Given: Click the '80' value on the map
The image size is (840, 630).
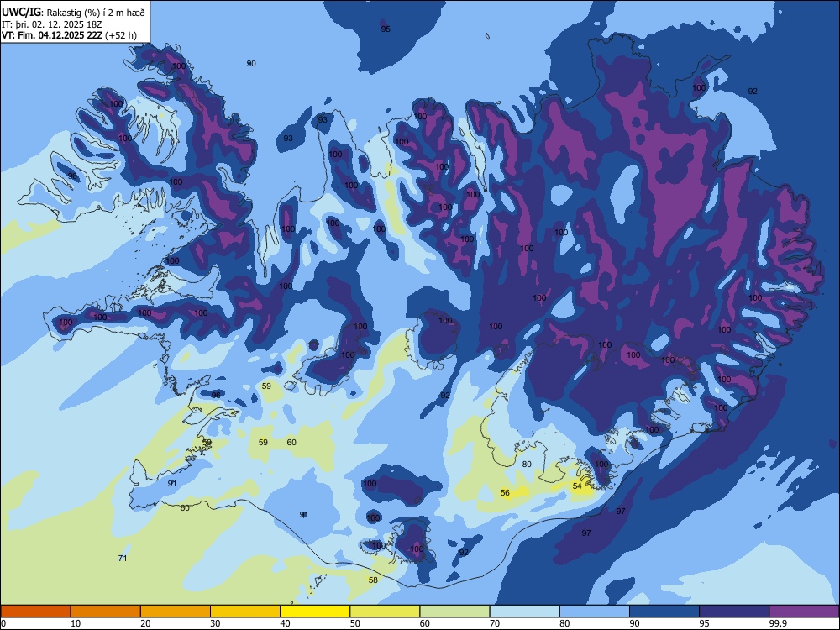Looking at the screenshot, I should point(527,464).
